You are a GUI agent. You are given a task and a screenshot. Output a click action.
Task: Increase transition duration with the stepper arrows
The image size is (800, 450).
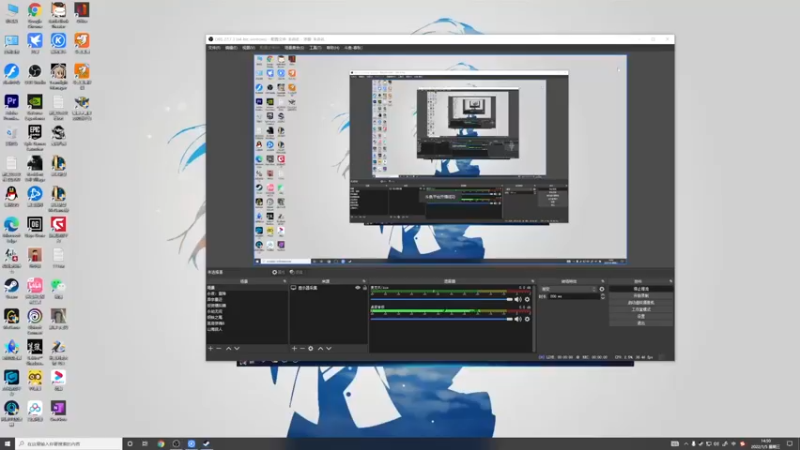603,295
